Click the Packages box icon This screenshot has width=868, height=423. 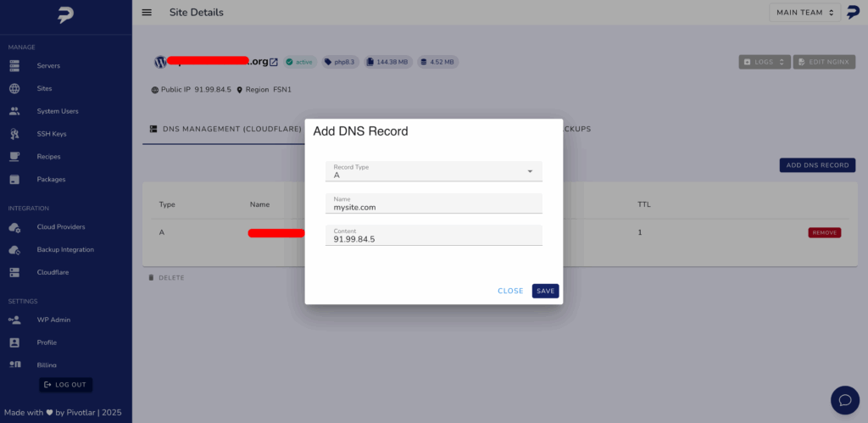click(14, 180)
